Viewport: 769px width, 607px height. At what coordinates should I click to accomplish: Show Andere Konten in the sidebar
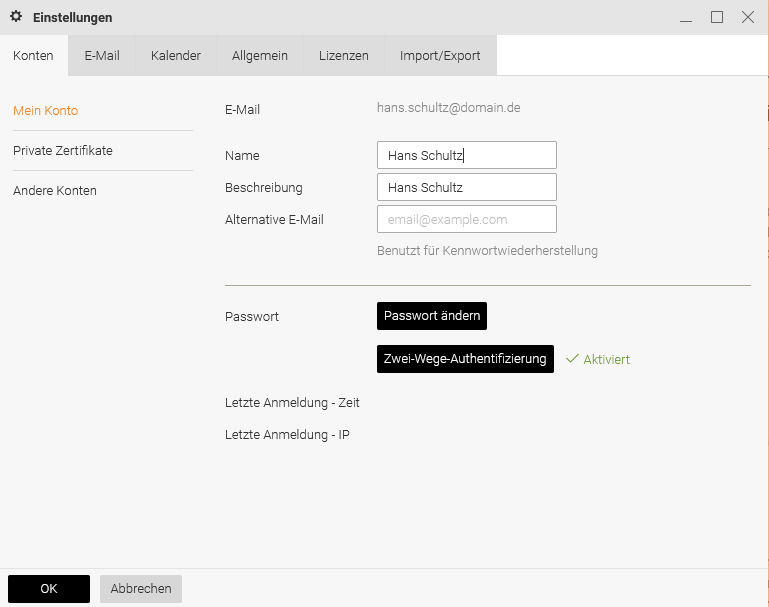tap(55, 191)
